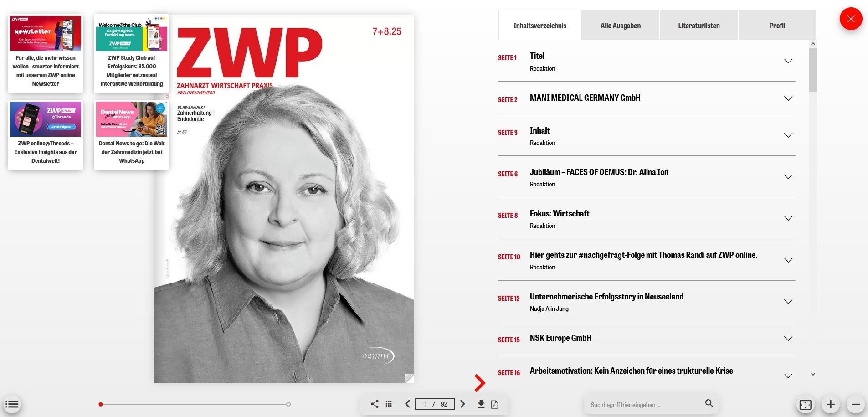Open the ZWP Study Club card
This screenshot has width=868, height=417.
point(132,53)
